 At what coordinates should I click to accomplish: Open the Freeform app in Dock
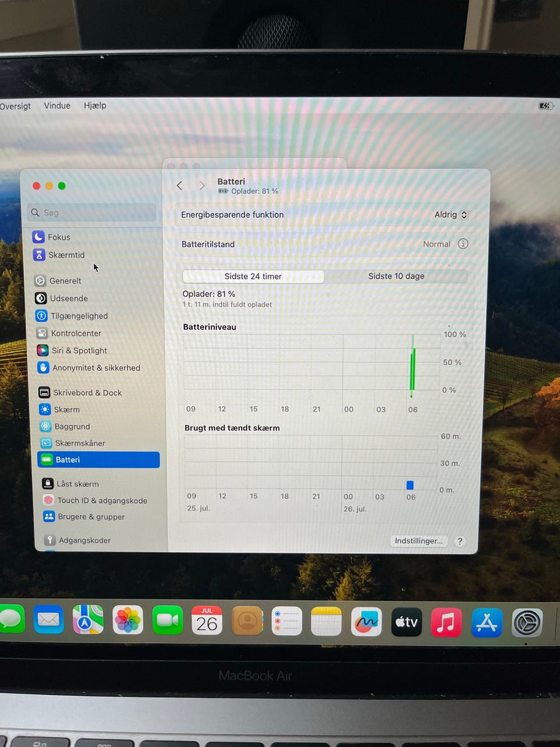pos(366,622)
